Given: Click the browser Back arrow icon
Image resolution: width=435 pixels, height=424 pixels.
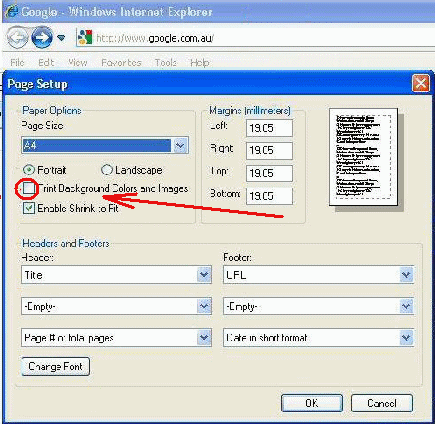Looking at the screenshot, I should [x=17, y=37].
